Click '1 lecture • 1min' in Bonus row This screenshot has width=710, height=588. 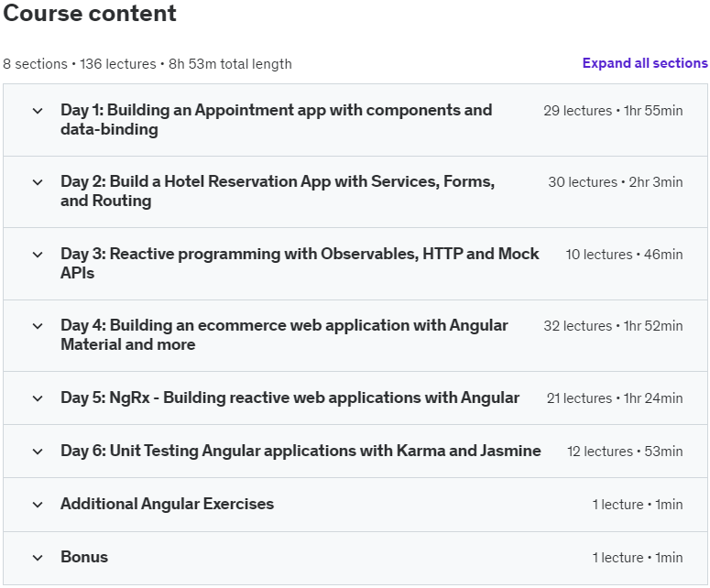(638, 558)
